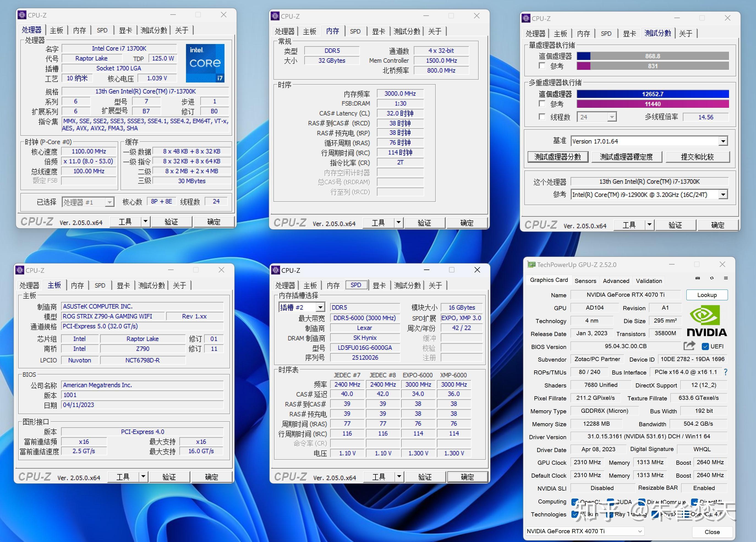Screen dimensions: 756x542
Task: Expand 工具 arrow in mainboard window
Action: pos(143,477)
